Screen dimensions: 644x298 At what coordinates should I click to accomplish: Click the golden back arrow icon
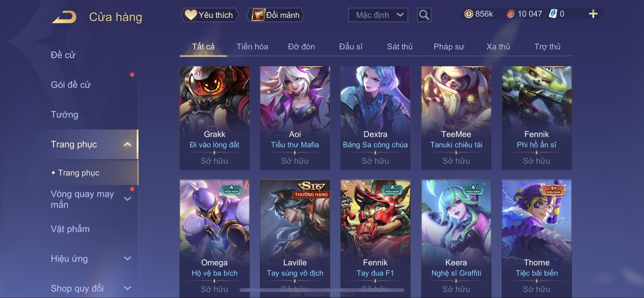click(64, 17)
